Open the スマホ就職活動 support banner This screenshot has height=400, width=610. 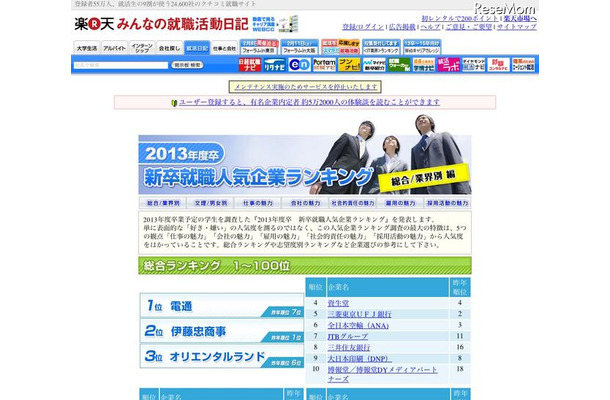coord(340,47)
